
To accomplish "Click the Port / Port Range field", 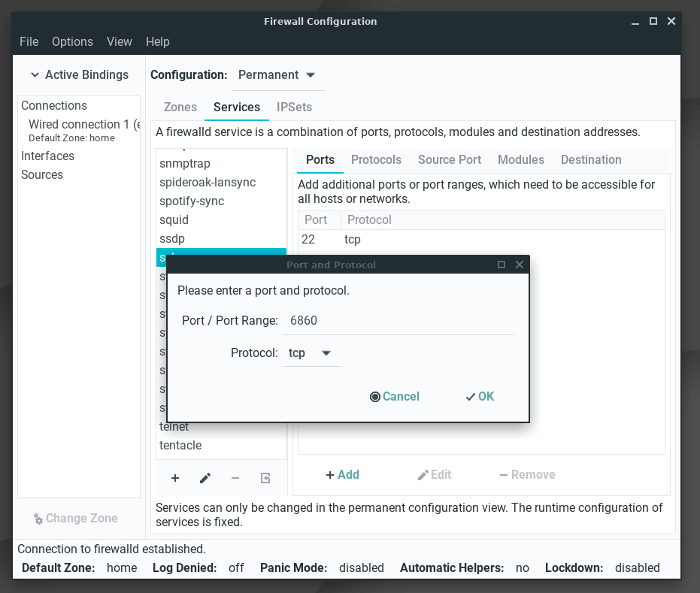I will pos(398,321).
